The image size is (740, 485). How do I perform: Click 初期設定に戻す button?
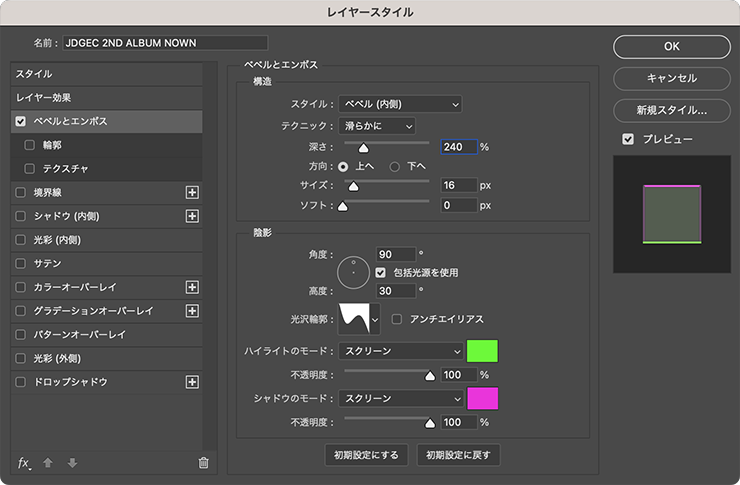(458, 455)
